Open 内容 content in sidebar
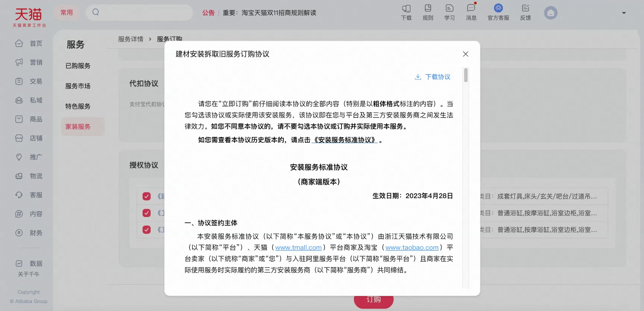 coord(29,214)
